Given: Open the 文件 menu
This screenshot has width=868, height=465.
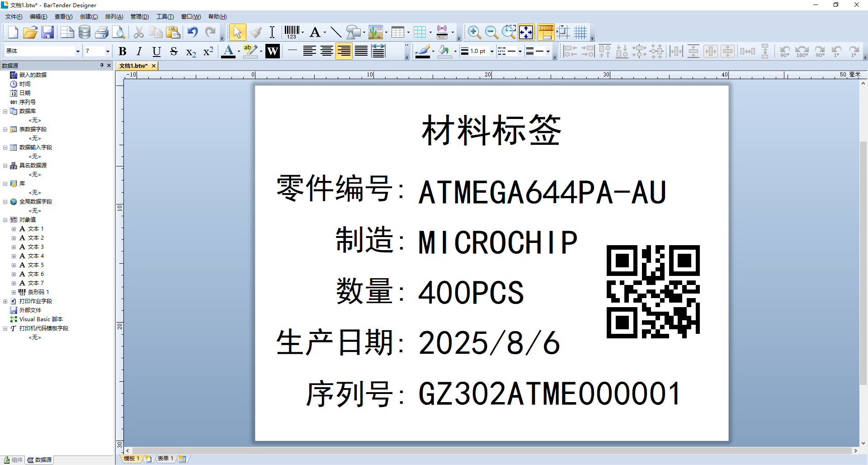Looking at the screenshot, I should (14, 17).
